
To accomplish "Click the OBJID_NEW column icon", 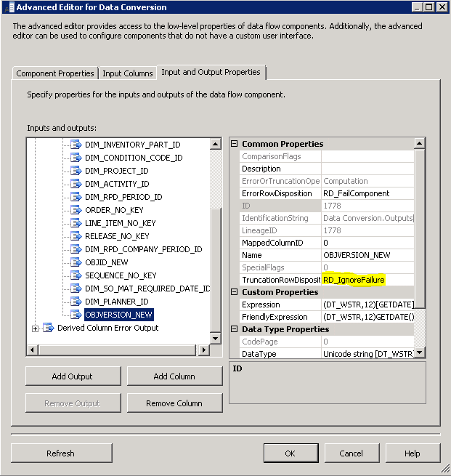I will pos(76,262).
